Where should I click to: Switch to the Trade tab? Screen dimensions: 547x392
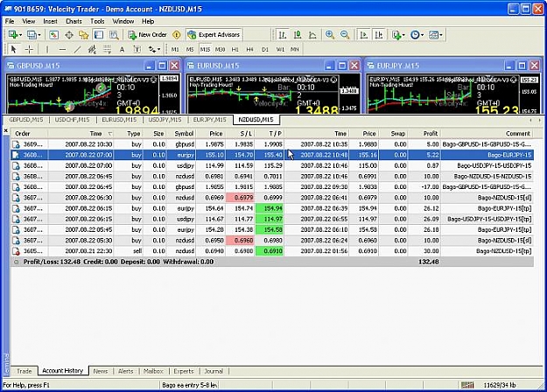[25, 371]
